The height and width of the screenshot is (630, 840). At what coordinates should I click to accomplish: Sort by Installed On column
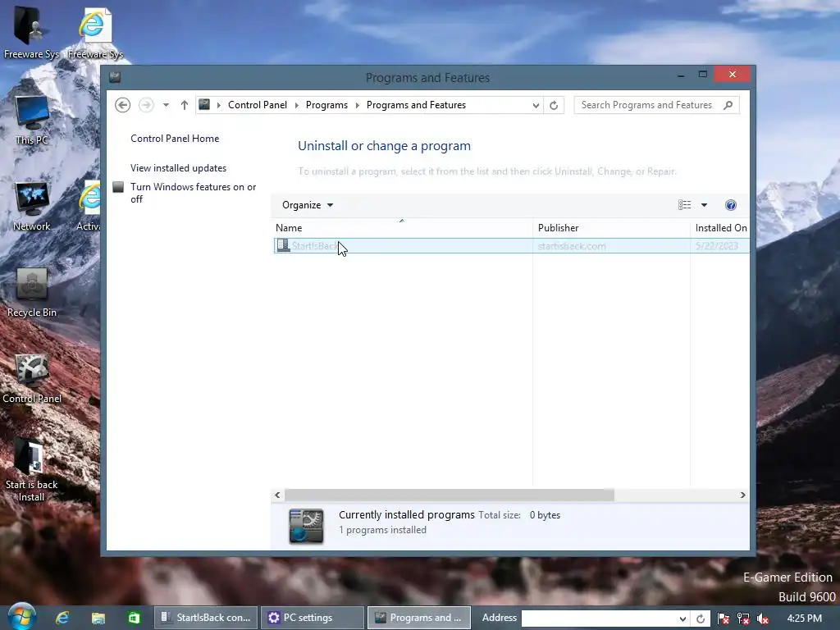coord(720,228)
